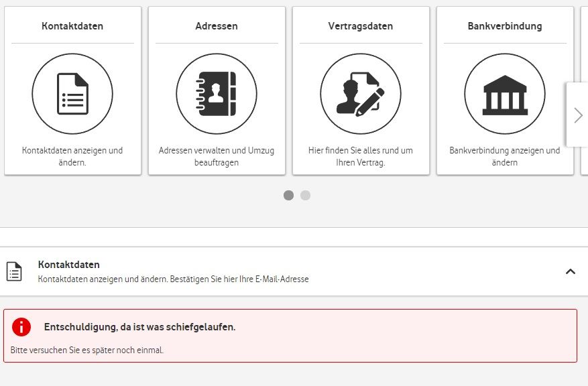588x386 pixels.
Task: Click 'Hier finden Sie alles rund um Ihren Vertrag'
Action: pyautogui.click(x=361, y=156)
